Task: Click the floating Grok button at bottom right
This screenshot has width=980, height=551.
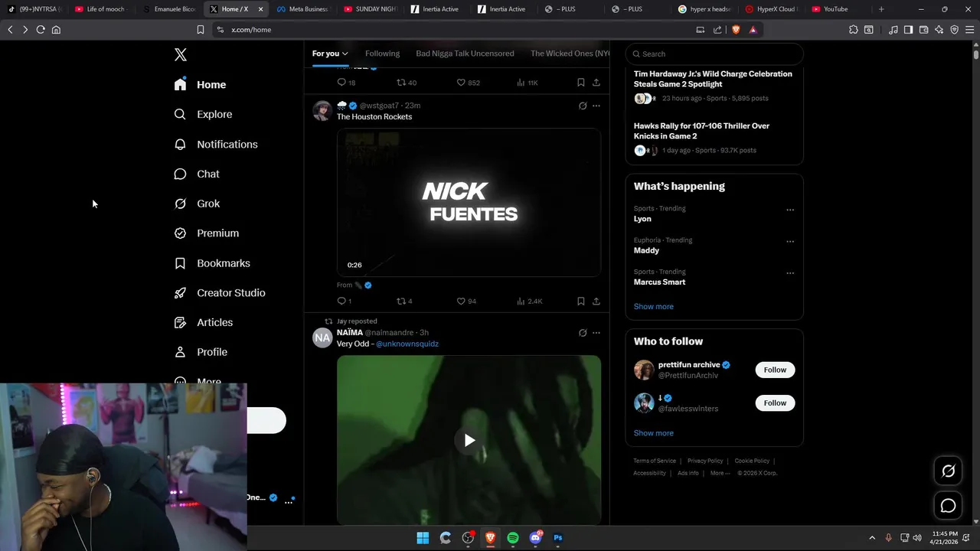Action: (949, 471)
